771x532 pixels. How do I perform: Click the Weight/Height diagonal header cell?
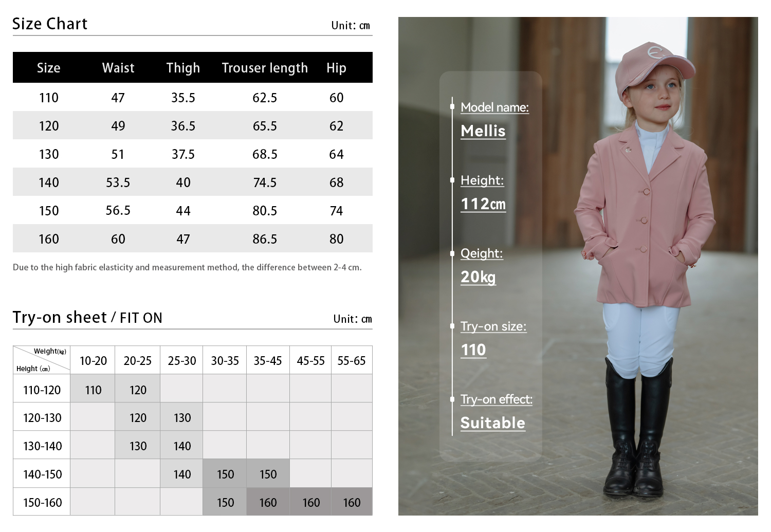42,360
